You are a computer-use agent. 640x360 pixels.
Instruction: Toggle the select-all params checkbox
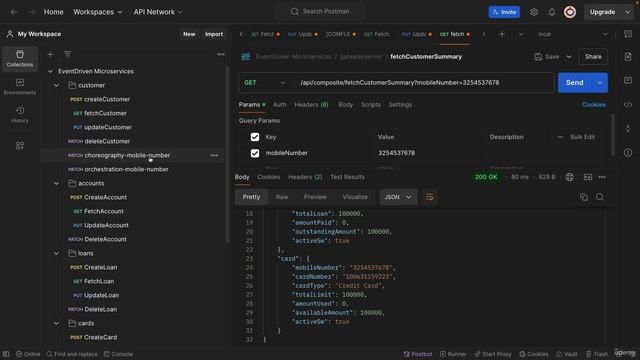coord(255,137)
